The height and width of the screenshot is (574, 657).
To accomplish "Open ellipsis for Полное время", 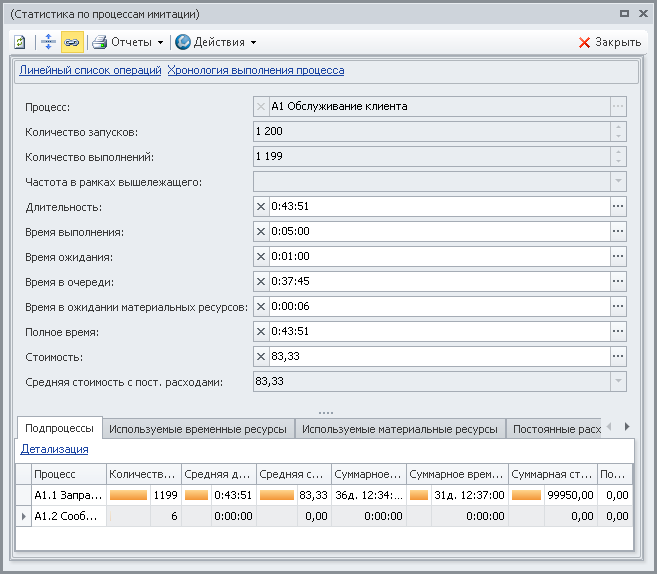I will click(618, 331).
